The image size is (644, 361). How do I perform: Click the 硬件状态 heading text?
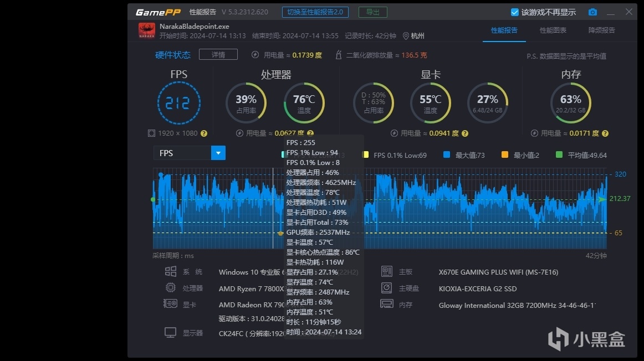pyautogui.click(x=172, y=55)
